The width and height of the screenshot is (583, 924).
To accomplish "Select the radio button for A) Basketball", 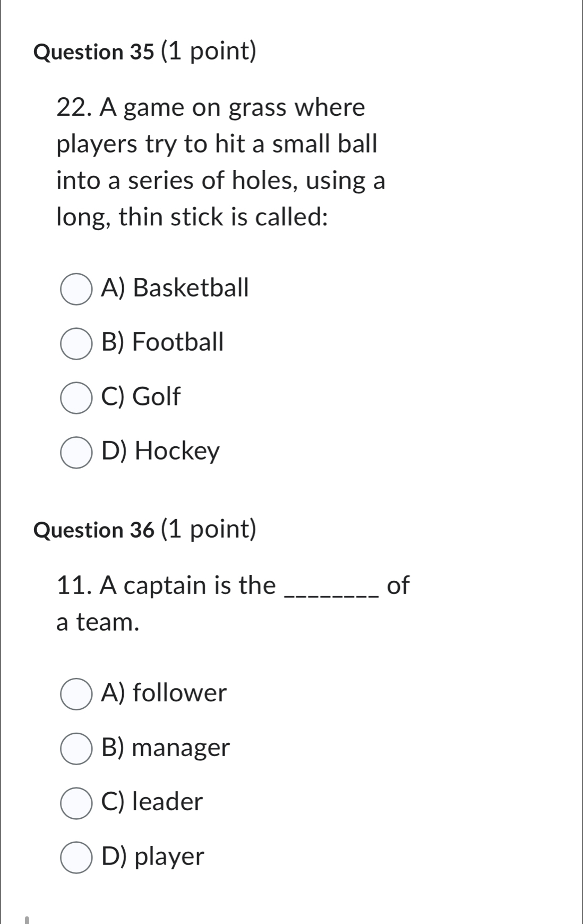I will 76,290.
